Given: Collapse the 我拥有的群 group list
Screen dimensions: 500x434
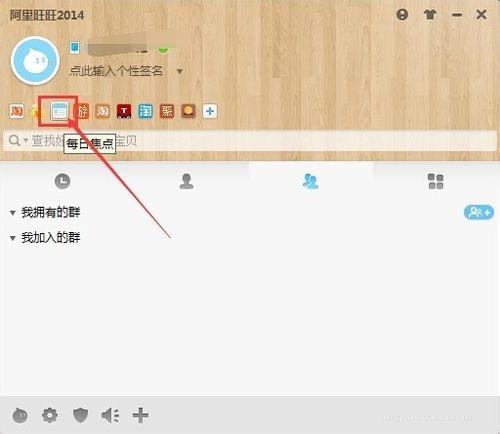Looking at the screenshot, I should (13, 213).
